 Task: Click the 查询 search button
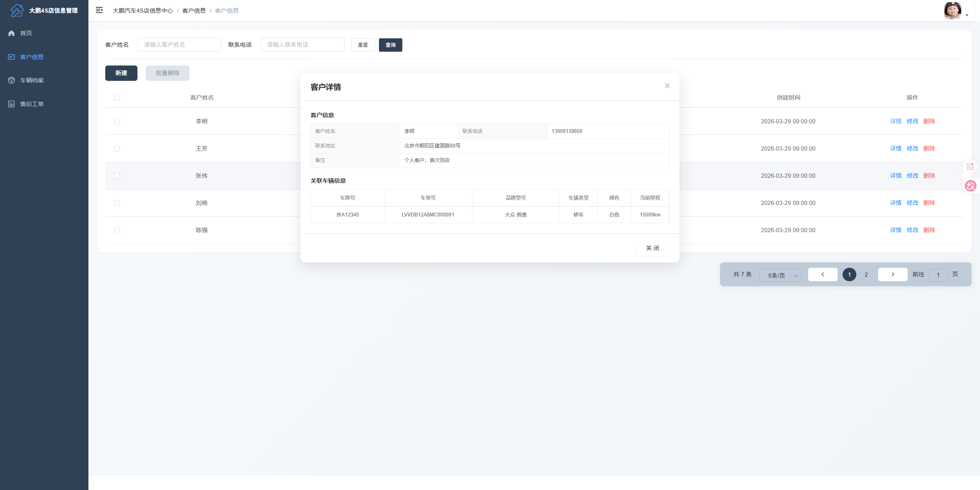click(x=390, y=45)
